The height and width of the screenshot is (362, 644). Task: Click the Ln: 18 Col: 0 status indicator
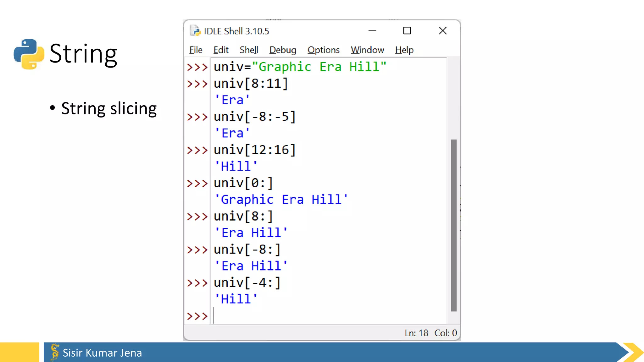tap(430, 333)
